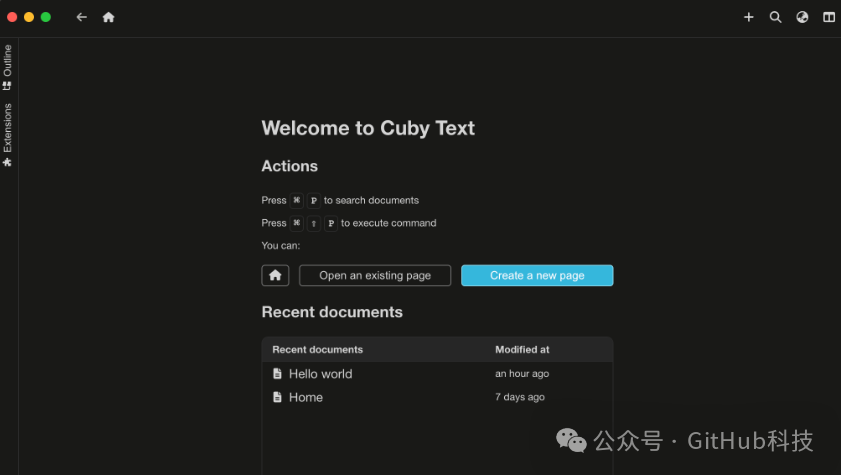This screenshot has height=475, width=841.
Task: Open the Extensions sidebar tab
Action: (x=8, y=135)
